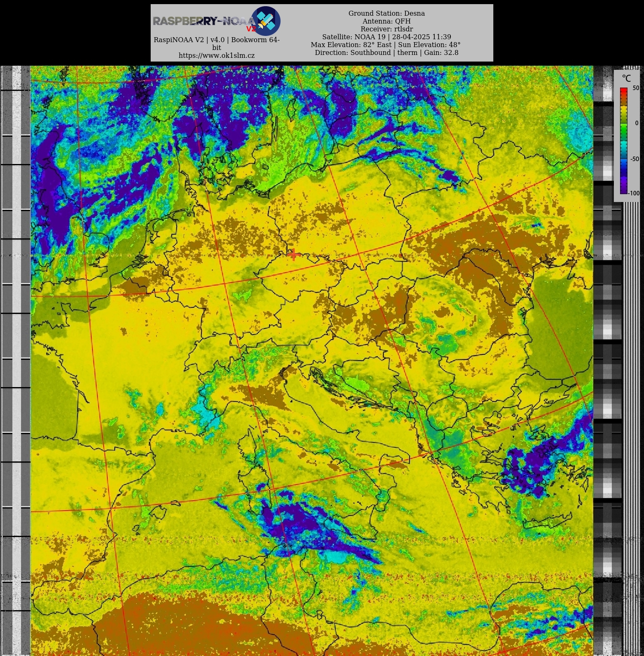Click the temperature color scale bar
Image resolution: width=644 pixels, height=656 pixels.
click(x=623, y=140)
